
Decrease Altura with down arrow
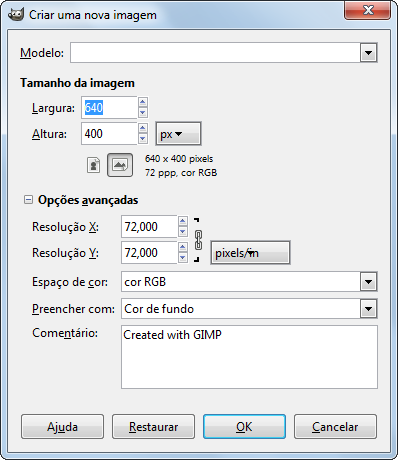coord(143,139)
